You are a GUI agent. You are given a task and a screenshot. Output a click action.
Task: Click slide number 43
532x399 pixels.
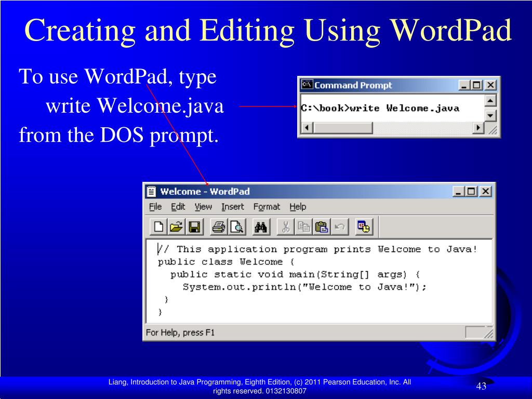point(481,386)
